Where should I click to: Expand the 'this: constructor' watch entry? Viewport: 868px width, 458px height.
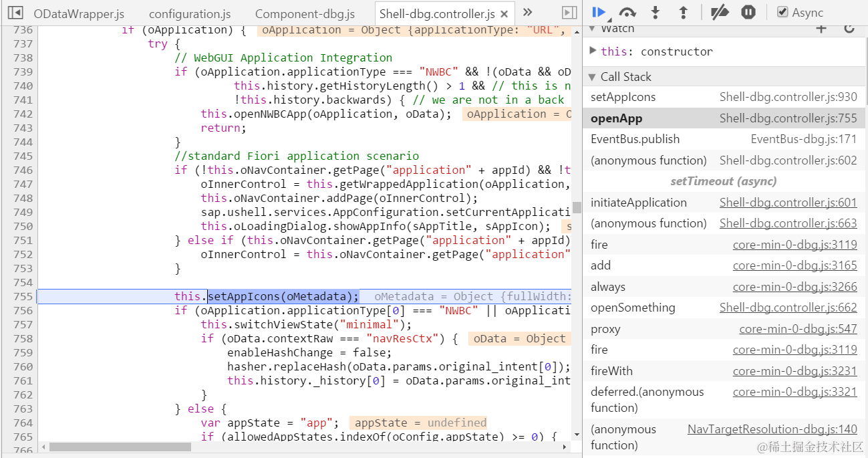593,51
